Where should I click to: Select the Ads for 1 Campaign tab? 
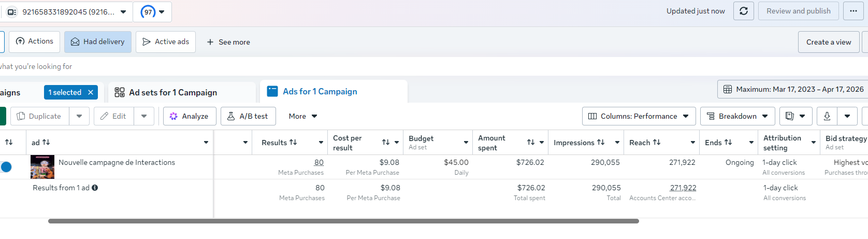(320, 91)
